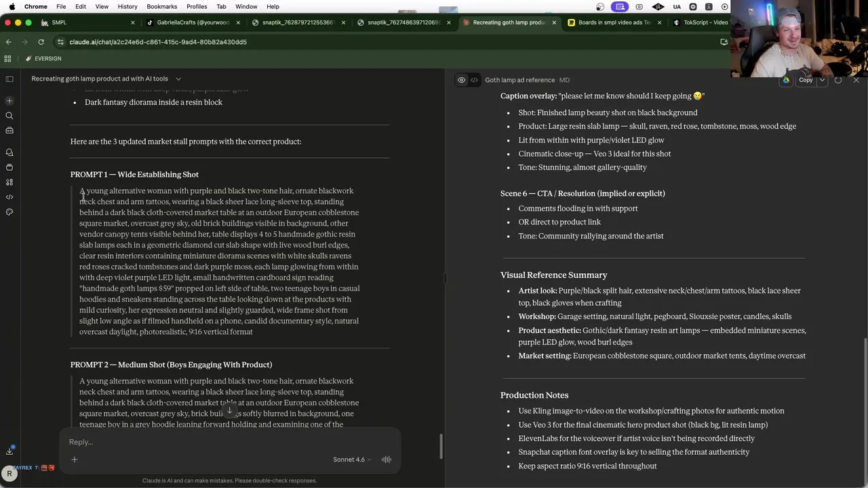This screenshot has width=868, height=488.
Task: Click the voice mode waveform icon
Action: pyautogui.click(x=387, y=460)
